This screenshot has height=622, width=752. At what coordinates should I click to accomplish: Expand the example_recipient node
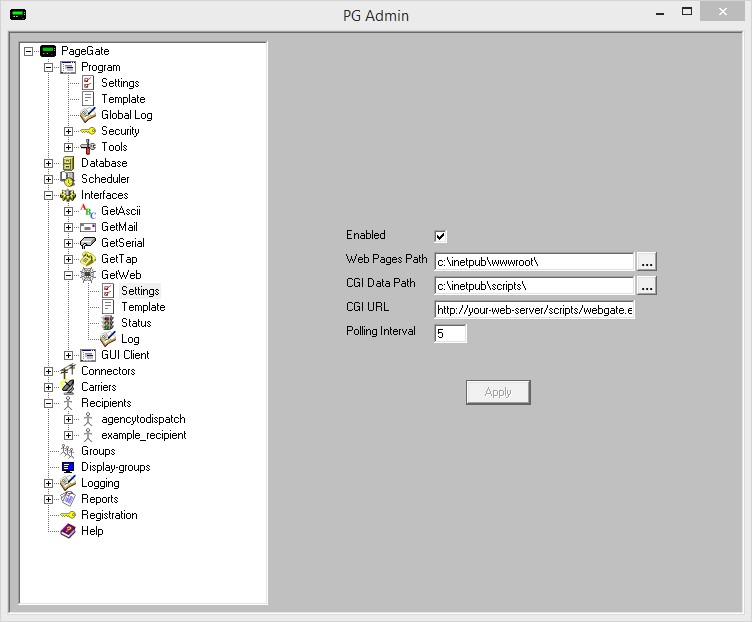pyautogui.click(x=69, y=435)
